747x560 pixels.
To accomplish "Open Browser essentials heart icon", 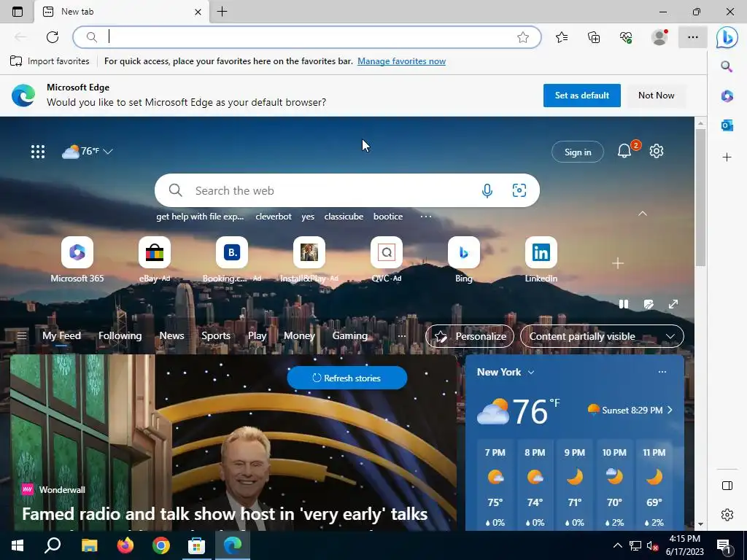I will 626,37.
